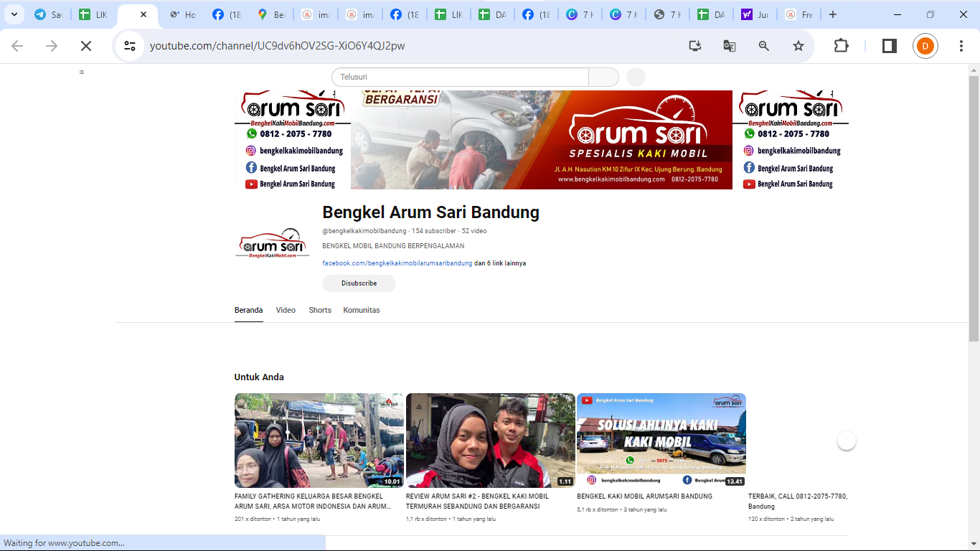Open the Beranda channel tab

(x=248, y=310)
